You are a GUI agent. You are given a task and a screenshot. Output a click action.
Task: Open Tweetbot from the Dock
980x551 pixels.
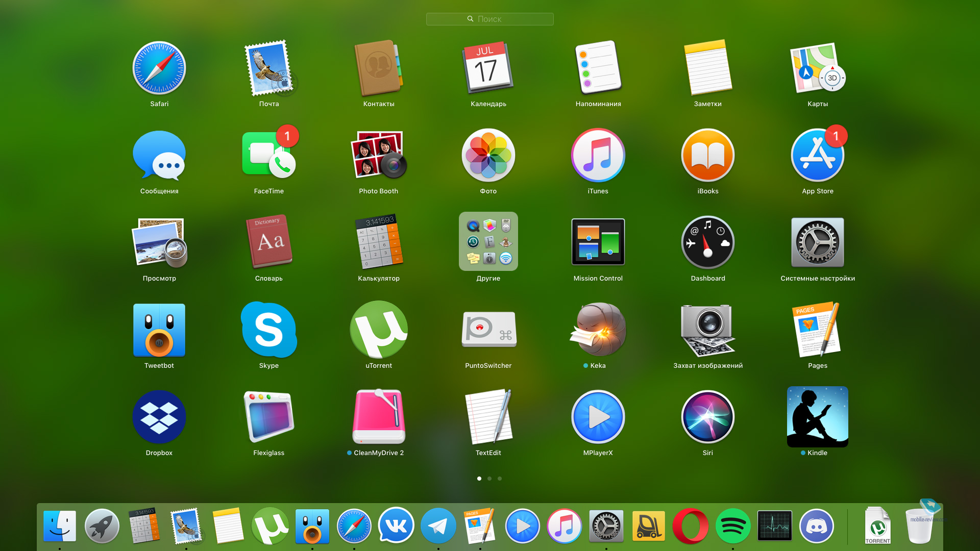pos(312,526)
